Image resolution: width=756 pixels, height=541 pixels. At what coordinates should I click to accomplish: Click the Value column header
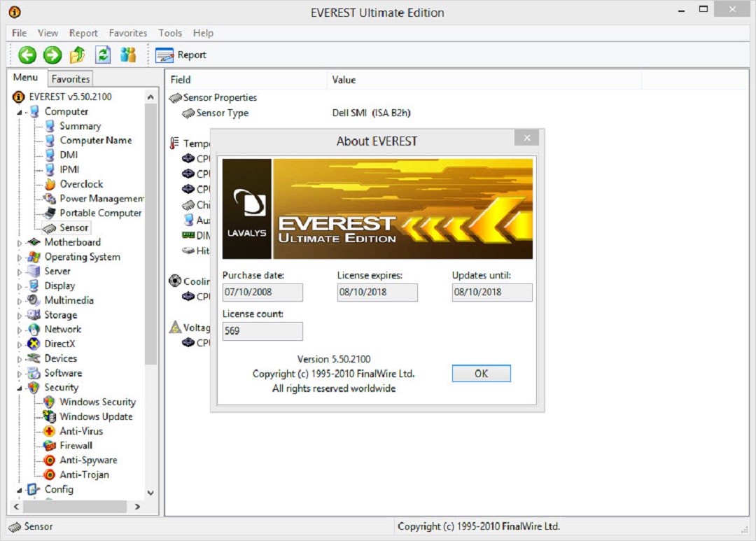pyautogui.click(x=484, y=80)
